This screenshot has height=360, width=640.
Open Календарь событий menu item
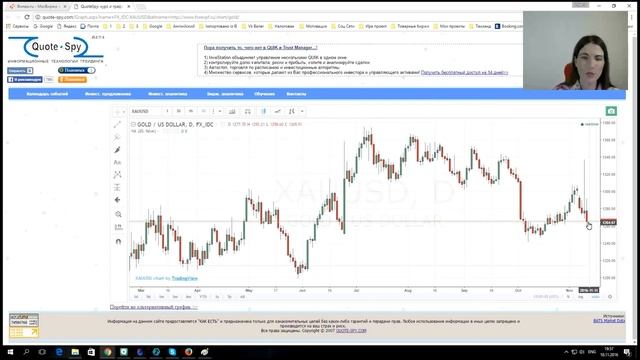point(47,94)
